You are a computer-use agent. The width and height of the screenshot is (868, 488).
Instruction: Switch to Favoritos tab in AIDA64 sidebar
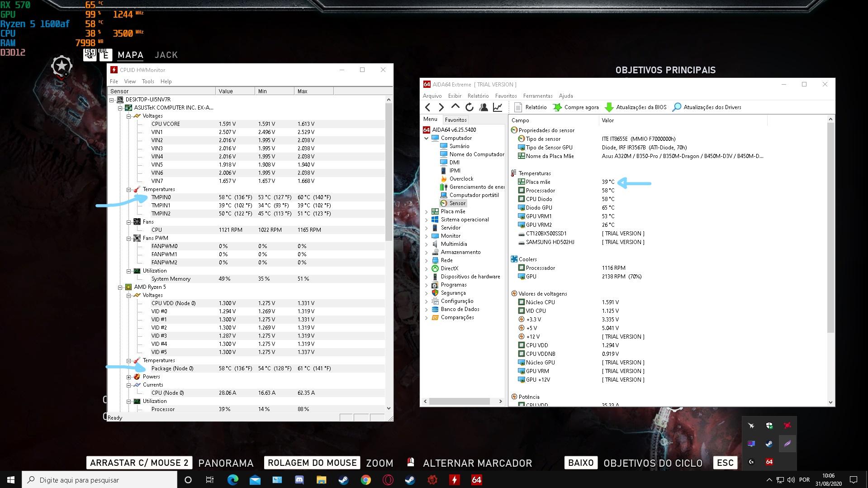[x=455, y=120]
